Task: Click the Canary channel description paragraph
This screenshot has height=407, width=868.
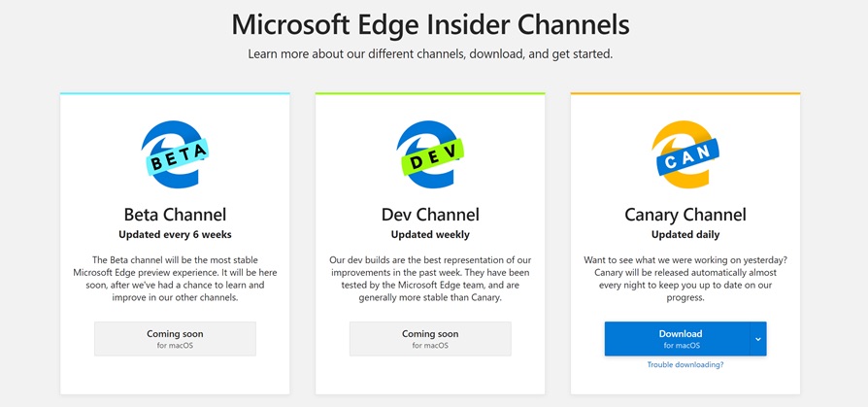Action: tap(685, 279)
